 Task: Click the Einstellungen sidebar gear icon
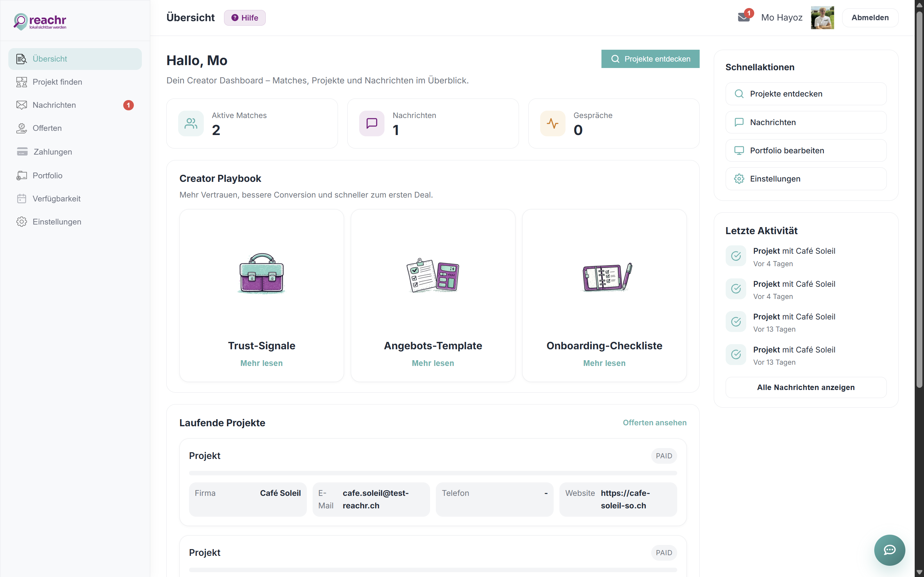coord(22,222)
